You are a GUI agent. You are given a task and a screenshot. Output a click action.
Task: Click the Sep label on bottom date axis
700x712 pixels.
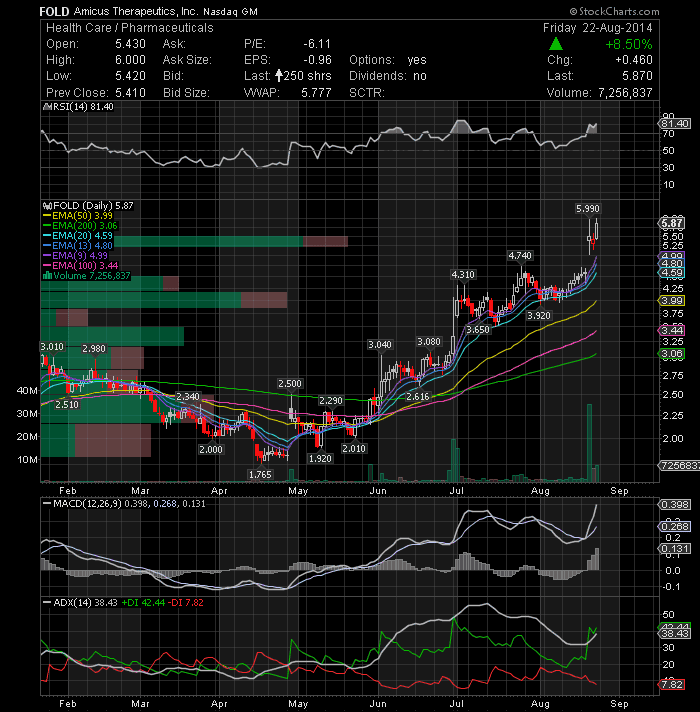[619, 704]
